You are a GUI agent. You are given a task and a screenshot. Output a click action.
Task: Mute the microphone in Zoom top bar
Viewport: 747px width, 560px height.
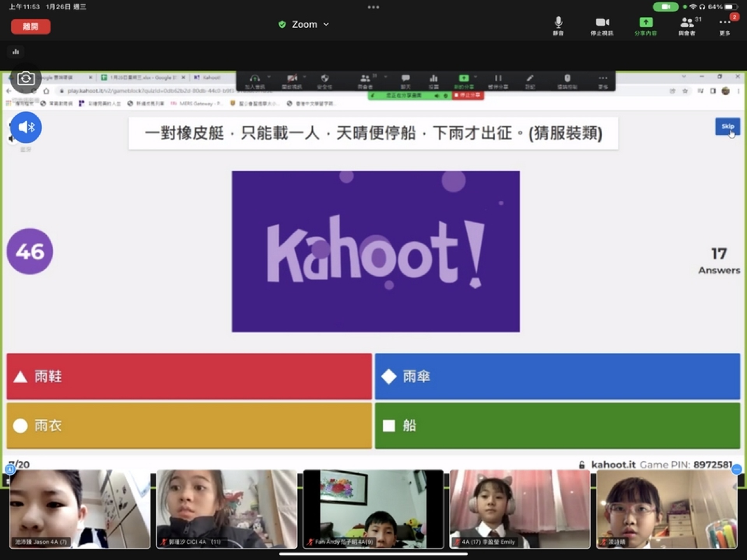coord(558,26)
